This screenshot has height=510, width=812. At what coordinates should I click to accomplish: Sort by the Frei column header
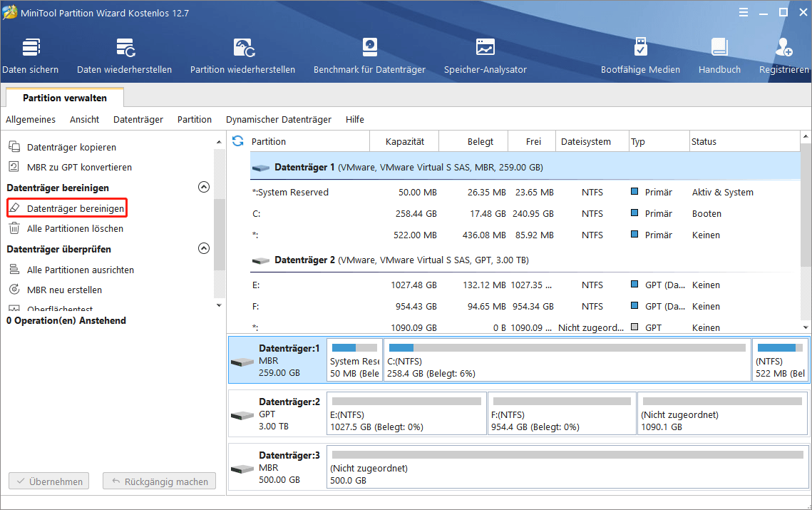(x=532, y=141)
